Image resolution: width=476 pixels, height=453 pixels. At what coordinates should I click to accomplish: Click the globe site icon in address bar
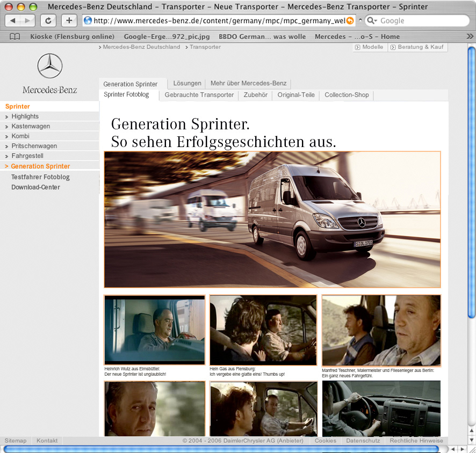click(88, 20)
